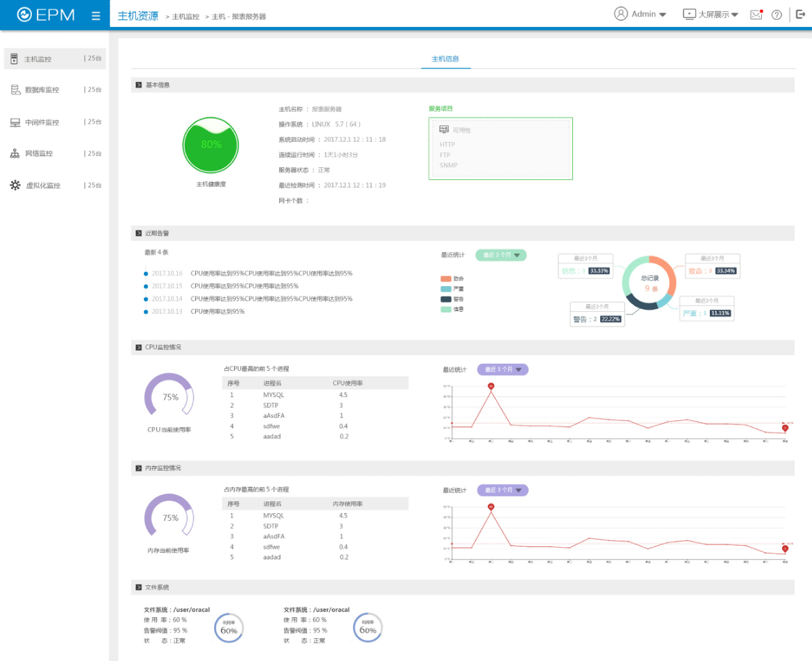Viewport: 812px width, 661px height.
Task: Select SNMP in the 服务项目 box
Action: coord(449,165)
